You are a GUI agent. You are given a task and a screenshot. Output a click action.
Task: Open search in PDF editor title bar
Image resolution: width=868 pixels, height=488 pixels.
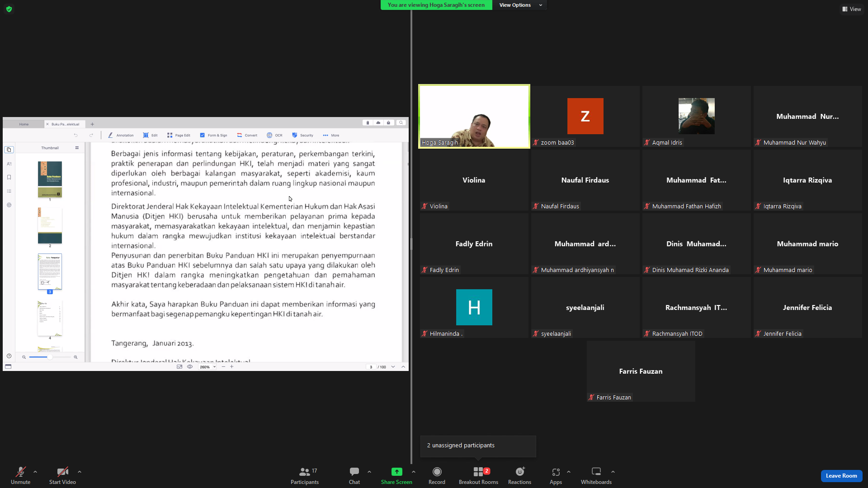tap(401, 123)
